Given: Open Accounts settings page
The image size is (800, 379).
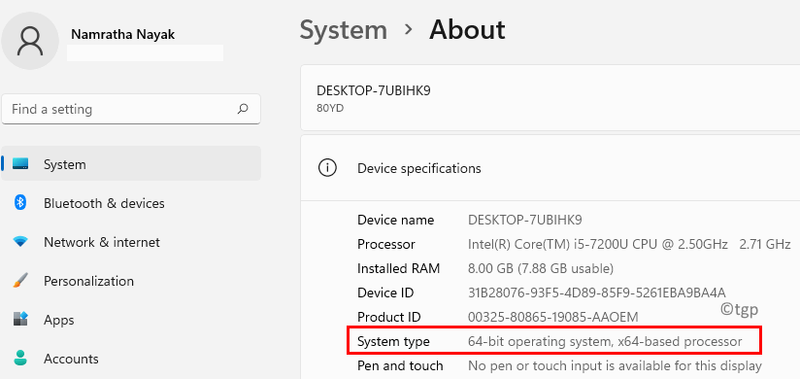Looking at the screenshot, I should tap(131, 359).
